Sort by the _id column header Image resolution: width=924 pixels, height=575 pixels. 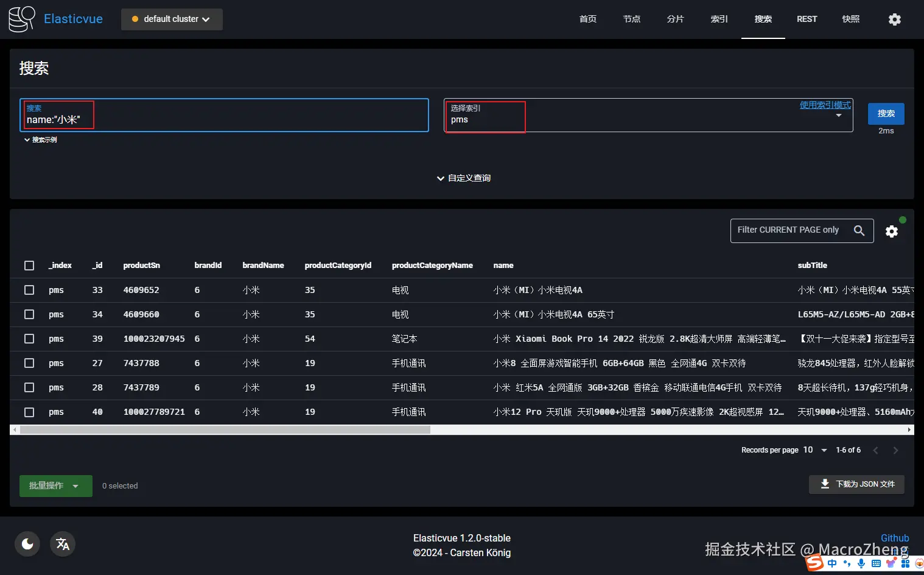pos(97,266)
